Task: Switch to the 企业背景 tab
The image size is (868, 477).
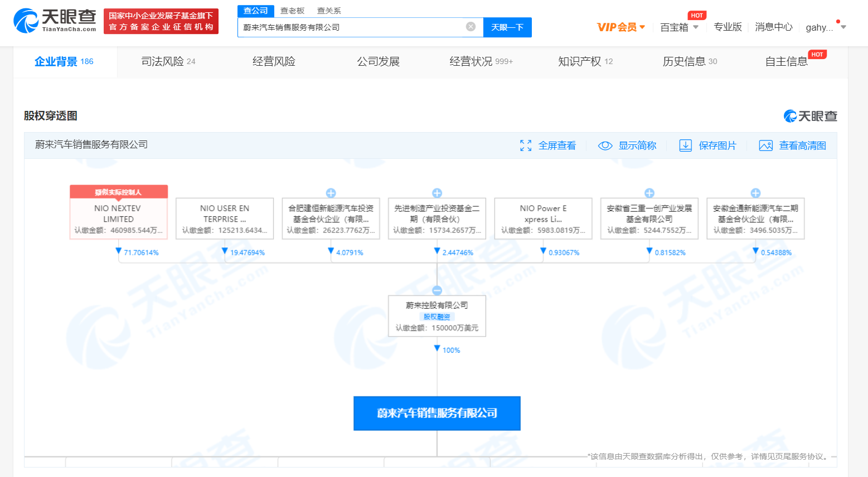Action: point(64,61)
